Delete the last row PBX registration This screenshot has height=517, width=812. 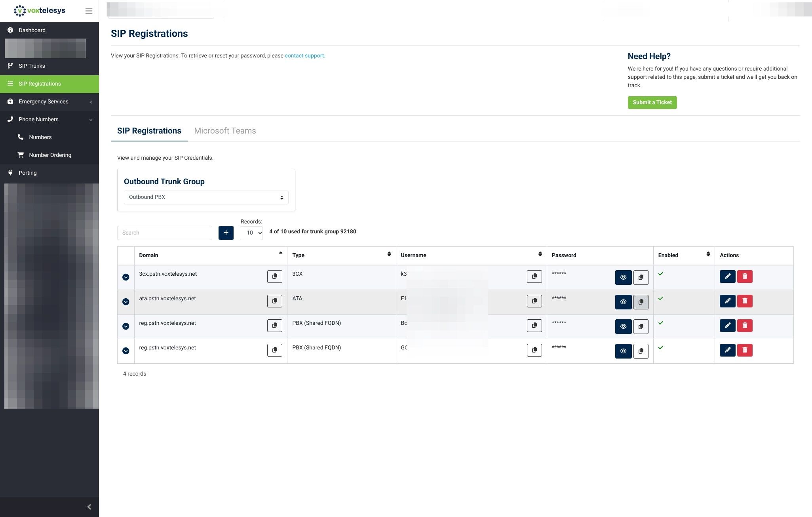(745, 350)
